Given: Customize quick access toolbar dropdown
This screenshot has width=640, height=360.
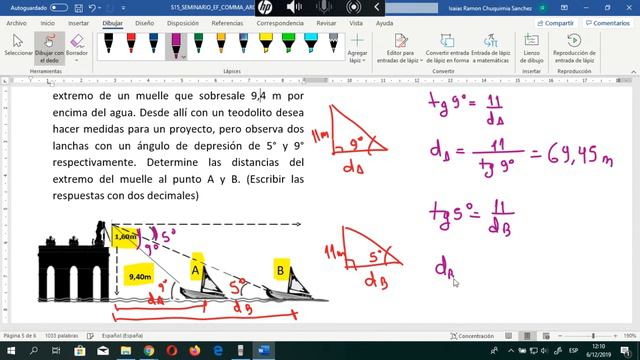Looking at the screenshot, I should [123, 8].
